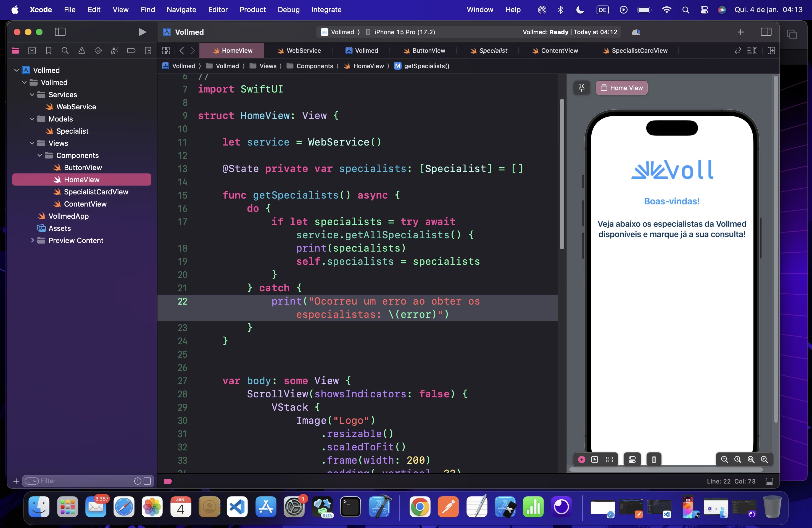Click the preview device settings icon

pos(632,460)
